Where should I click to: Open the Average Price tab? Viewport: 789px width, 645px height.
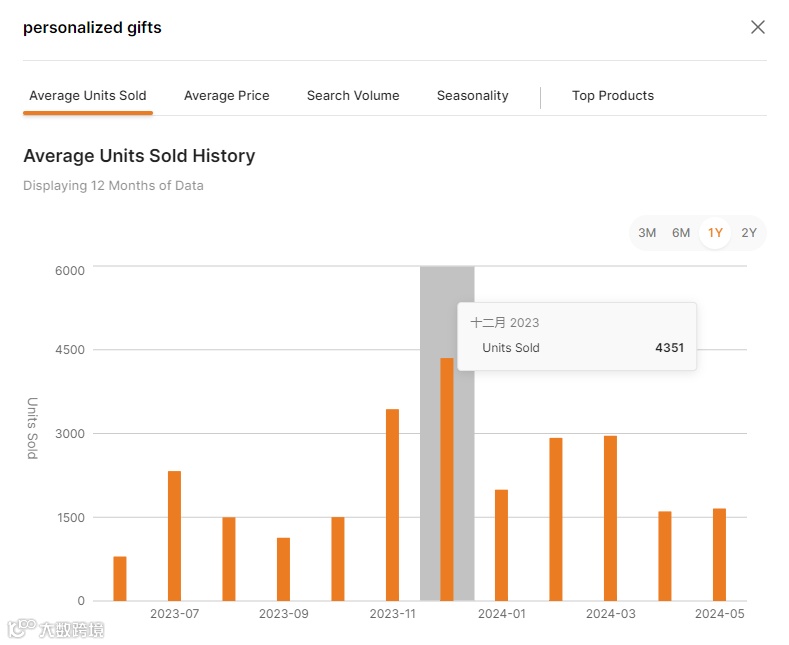coord(227,96)
